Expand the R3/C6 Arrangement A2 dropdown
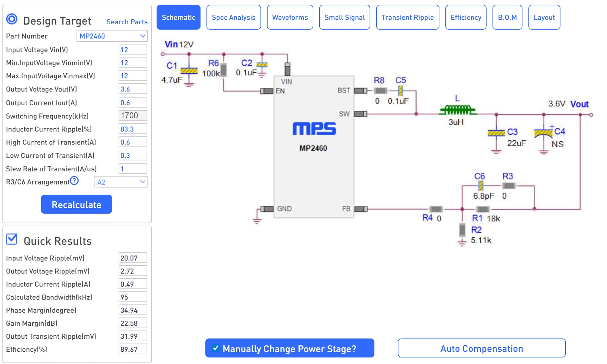The width and height of the screenshot is (607, 364). pyautogui.click(x=121, y=182)
